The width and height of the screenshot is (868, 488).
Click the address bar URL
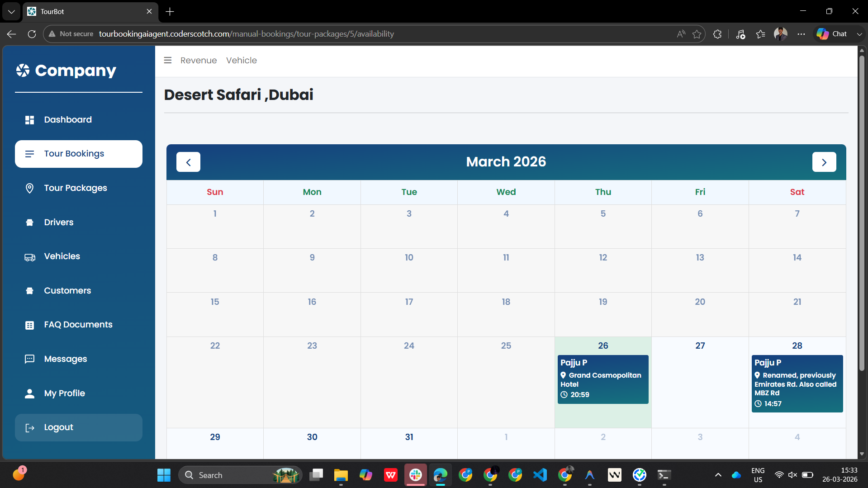[247, 34]
